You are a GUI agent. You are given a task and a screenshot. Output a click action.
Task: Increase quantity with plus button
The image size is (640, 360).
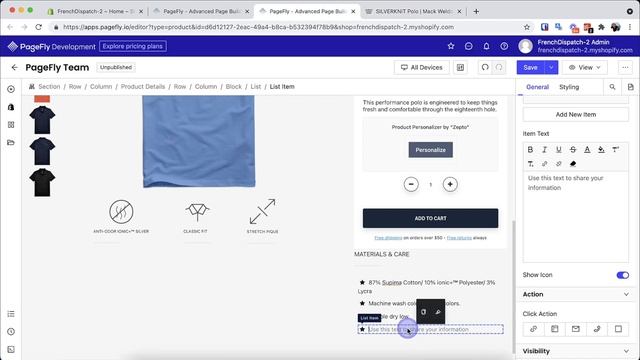pyautogui.click(x=450, y=184)
